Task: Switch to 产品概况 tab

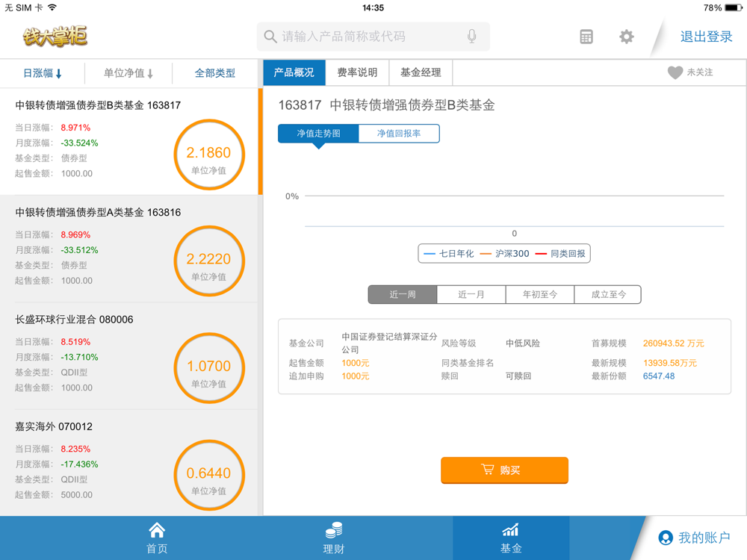Action: 294,72
